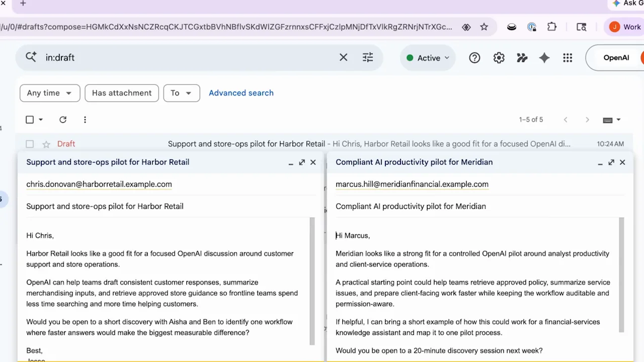Click the search magnifier icon in Gmail
This screenshot has width=644, height=362.
[31, 57]
